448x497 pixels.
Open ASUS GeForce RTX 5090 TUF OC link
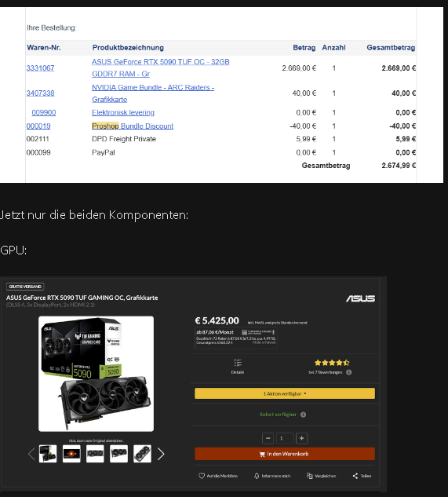(x=160, y=68)
